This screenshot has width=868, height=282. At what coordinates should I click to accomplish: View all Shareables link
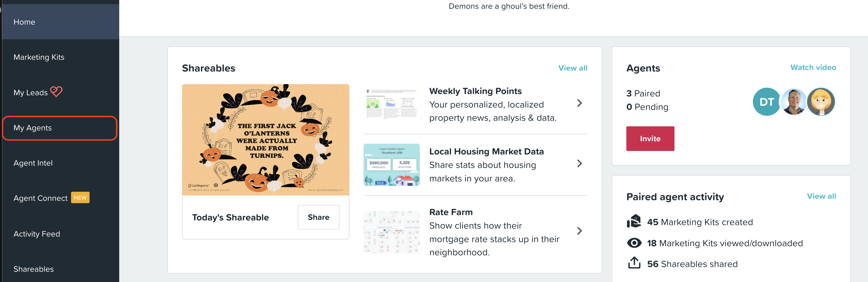click(573, 68)
